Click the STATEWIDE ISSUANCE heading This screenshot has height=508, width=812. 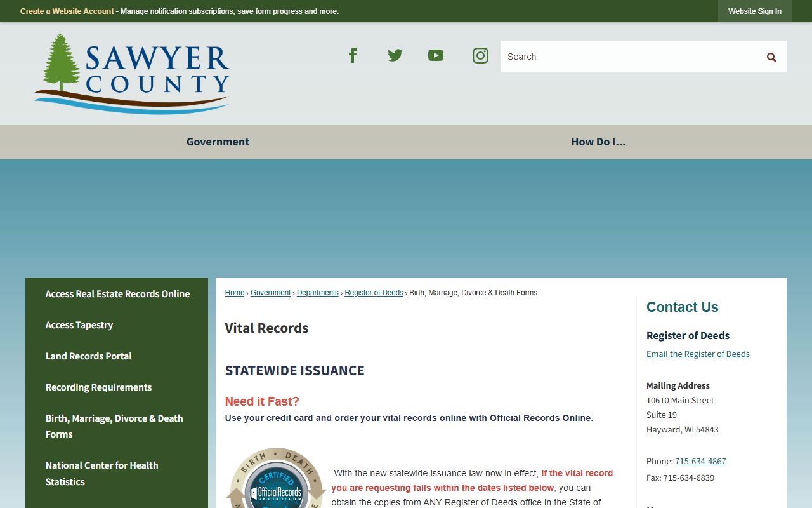tap(295, 371)
